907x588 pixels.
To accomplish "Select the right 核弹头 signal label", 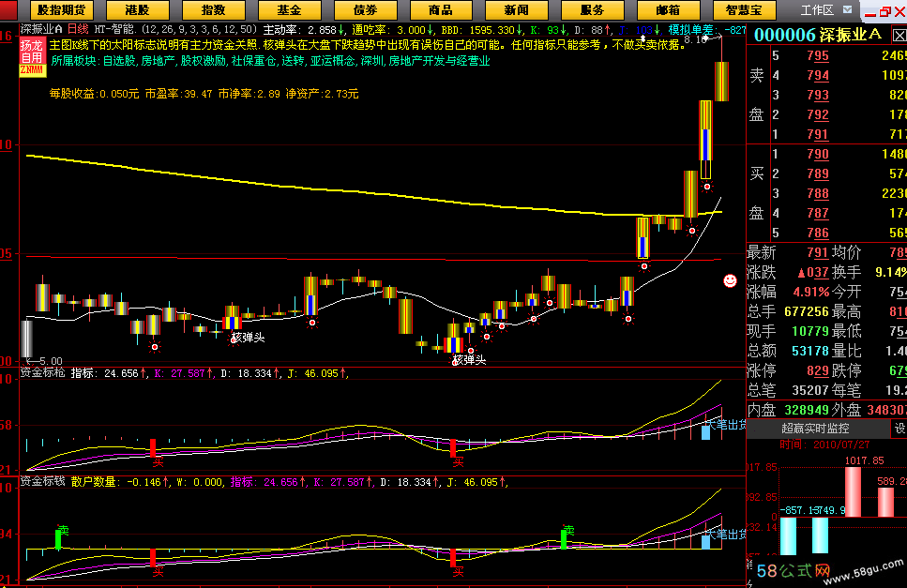I will tap(469, 360).
